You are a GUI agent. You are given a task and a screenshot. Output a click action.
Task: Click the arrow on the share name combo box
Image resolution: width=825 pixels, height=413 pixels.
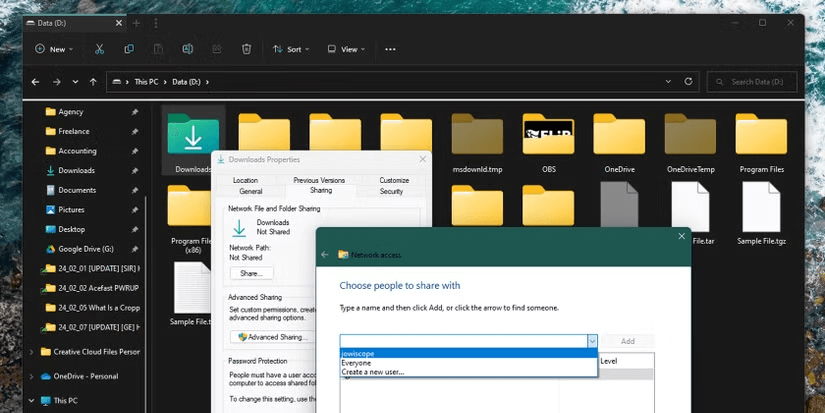[x=592, y=341]
